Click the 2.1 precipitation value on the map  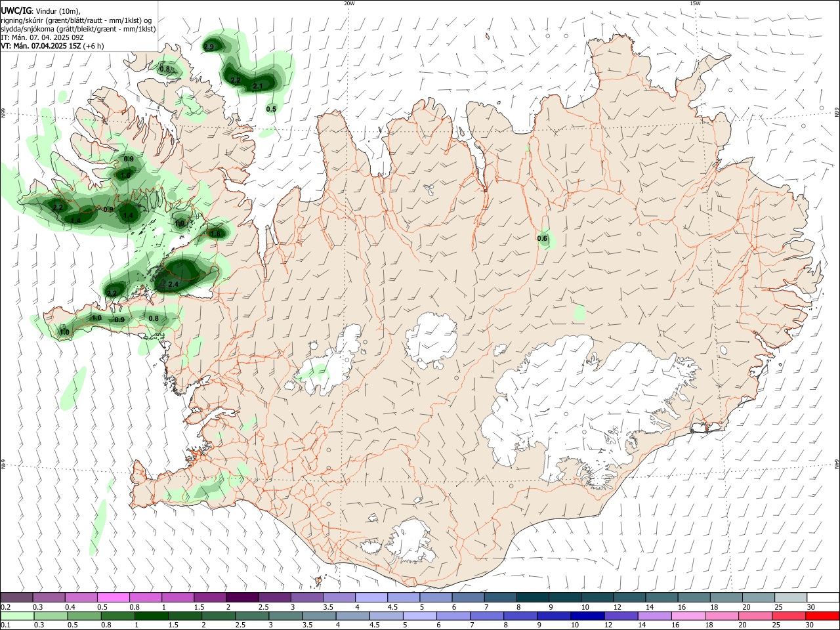[258, 86]
